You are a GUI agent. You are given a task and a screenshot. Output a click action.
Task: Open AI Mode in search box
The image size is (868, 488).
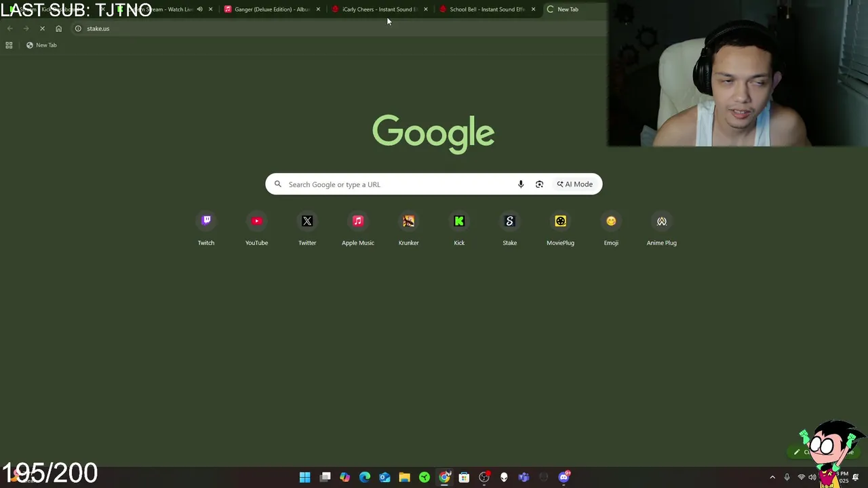(575, 184)
